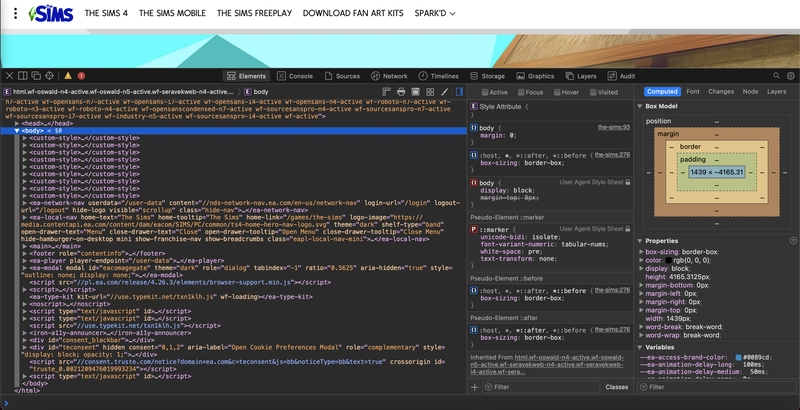800x410 pixels.
Task: Enable the Active pseudo-class checkbox
Action: click(x=483, y=92)
